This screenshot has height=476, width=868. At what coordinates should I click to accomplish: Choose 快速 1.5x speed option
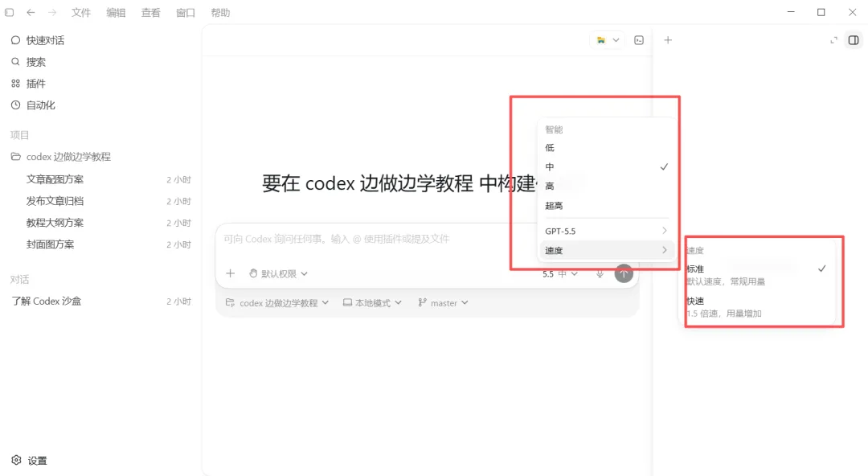[x=757, y=307]
